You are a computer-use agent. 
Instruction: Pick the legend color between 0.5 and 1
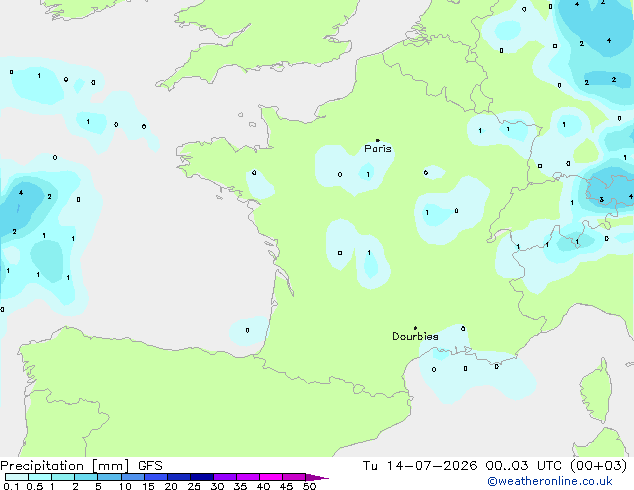(40, 477)
